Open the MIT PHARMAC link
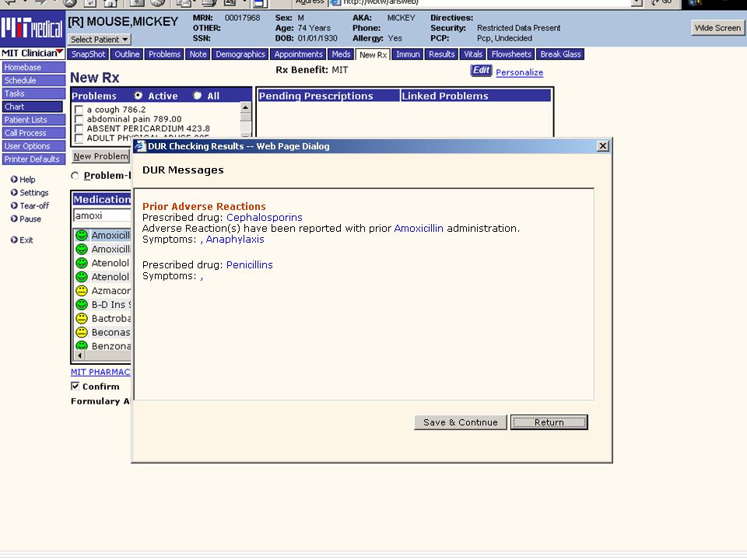The width and height of the screenshot is (747, 560). point(100,372)
